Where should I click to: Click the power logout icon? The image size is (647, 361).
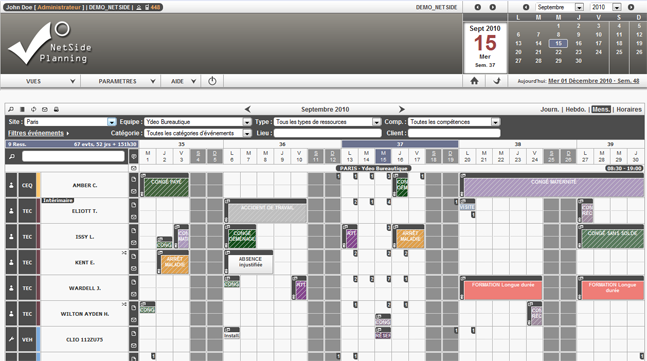pos(212,81)
